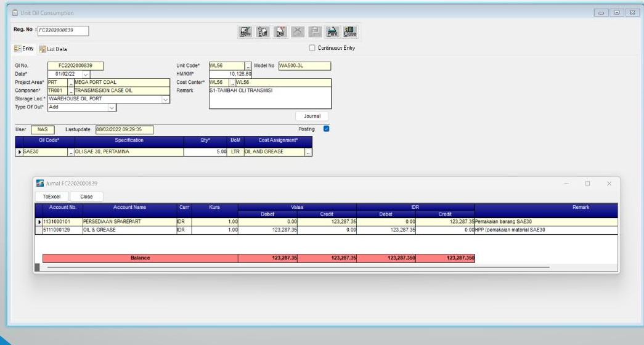Click the Reg. No input field
644x345 pixels.
(x=63, y=30)
